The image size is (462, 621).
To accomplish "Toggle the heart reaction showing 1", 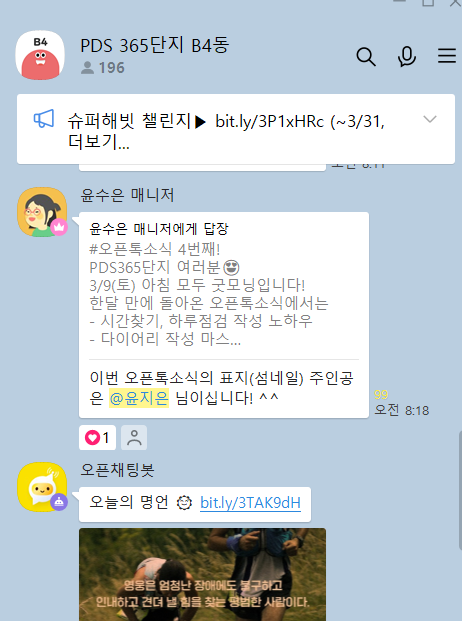I will [x=97, y=438].
